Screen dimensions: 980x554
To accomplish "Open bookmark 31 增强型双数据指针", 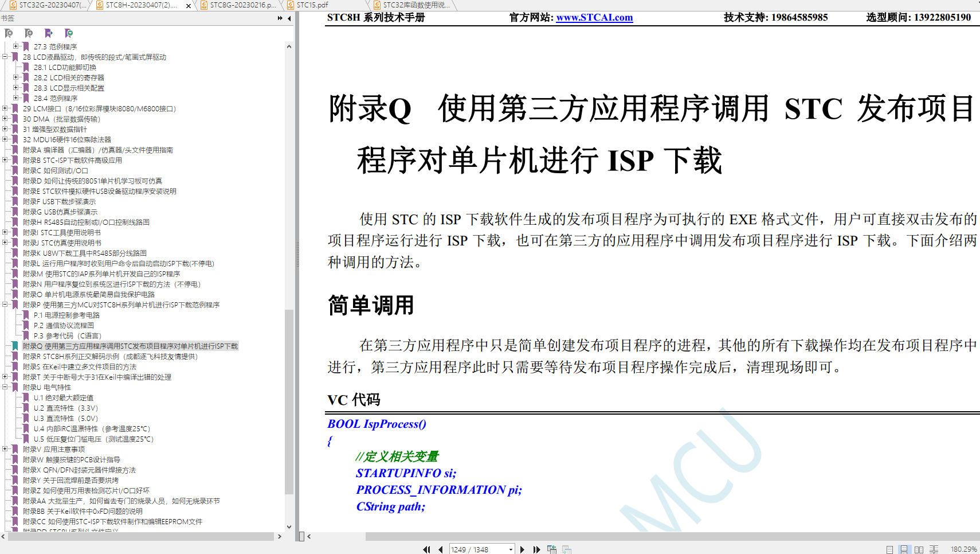I will (x=55, y=129).
